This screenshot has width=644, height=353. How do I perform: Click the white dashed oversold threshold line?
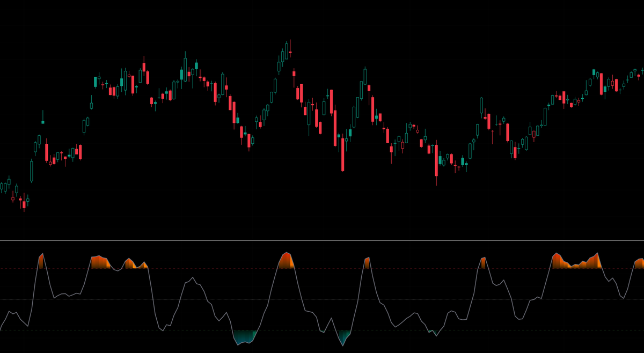click(x=161, y=330)
